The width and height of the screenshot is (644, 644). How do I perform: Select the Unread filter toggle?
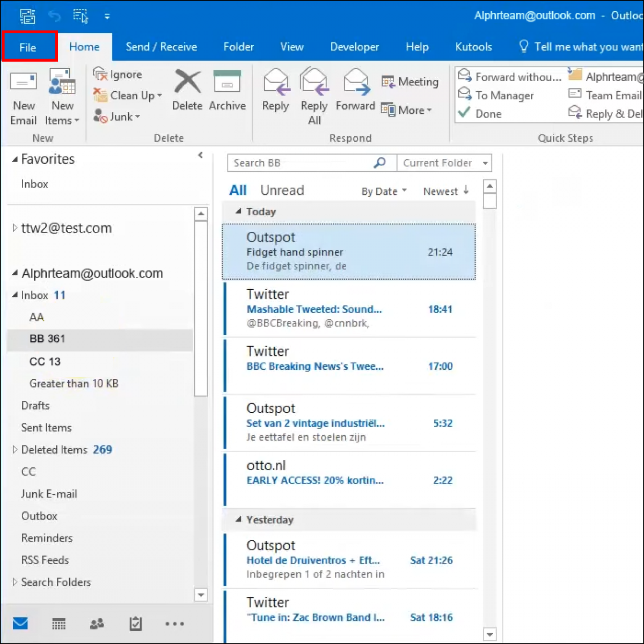(x=282, y=190)
